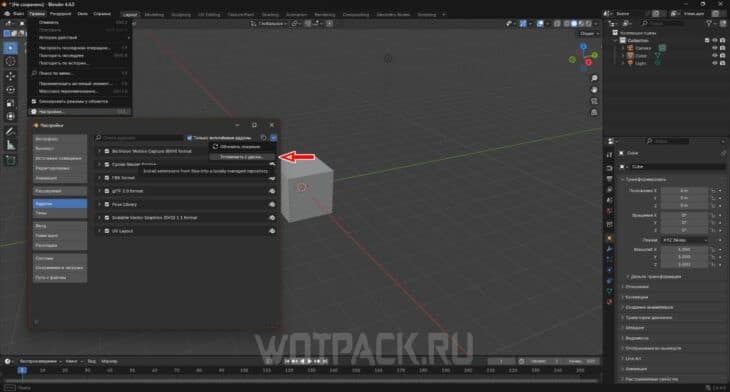Click the timeline current frame marker

click(22, 371)
